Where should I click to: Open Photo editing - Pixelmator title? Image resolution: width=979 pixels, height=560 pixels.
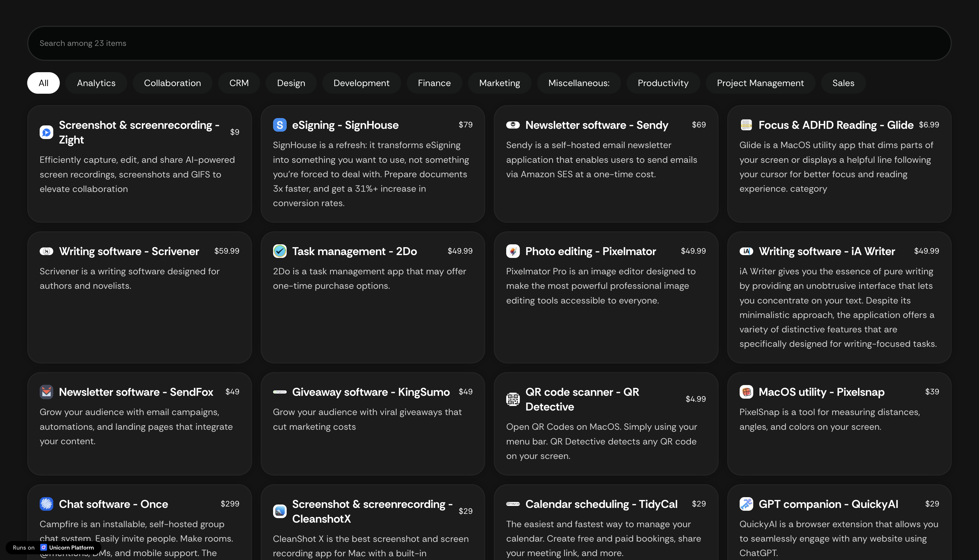[591, 251]
